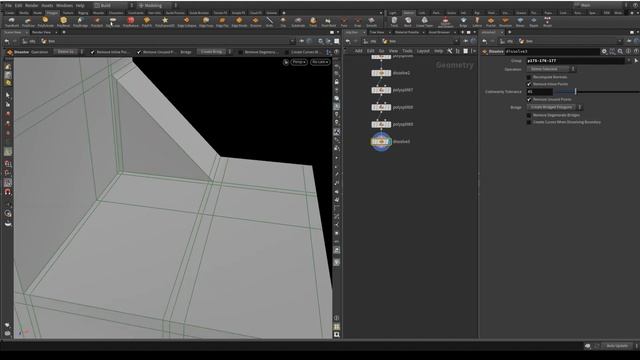640x360 pixels.
Task: Select the polysplit7 node
Action: pos(381,90)
